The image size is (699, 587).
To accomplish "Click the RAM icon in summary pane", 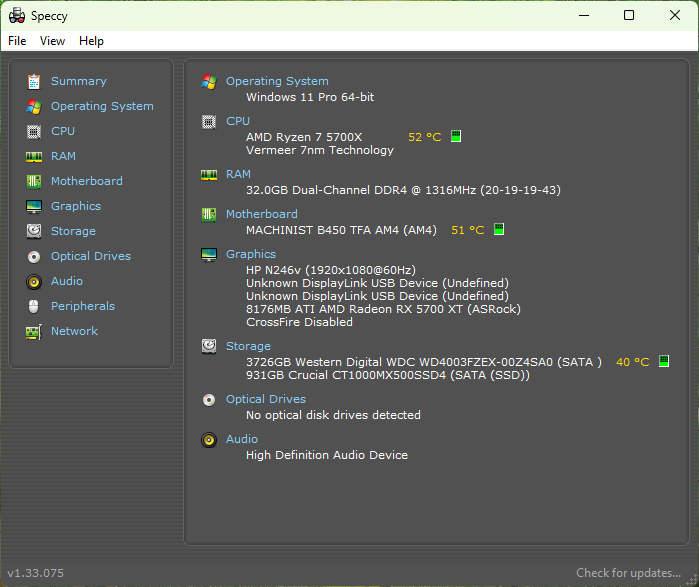I will 209,175.
